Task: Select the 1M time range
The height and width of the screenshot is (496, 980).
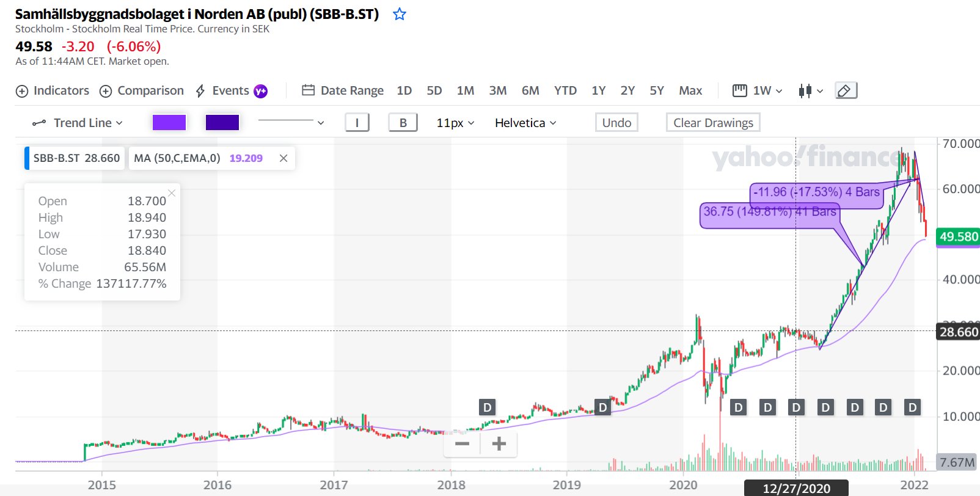Action: (466, 90)
